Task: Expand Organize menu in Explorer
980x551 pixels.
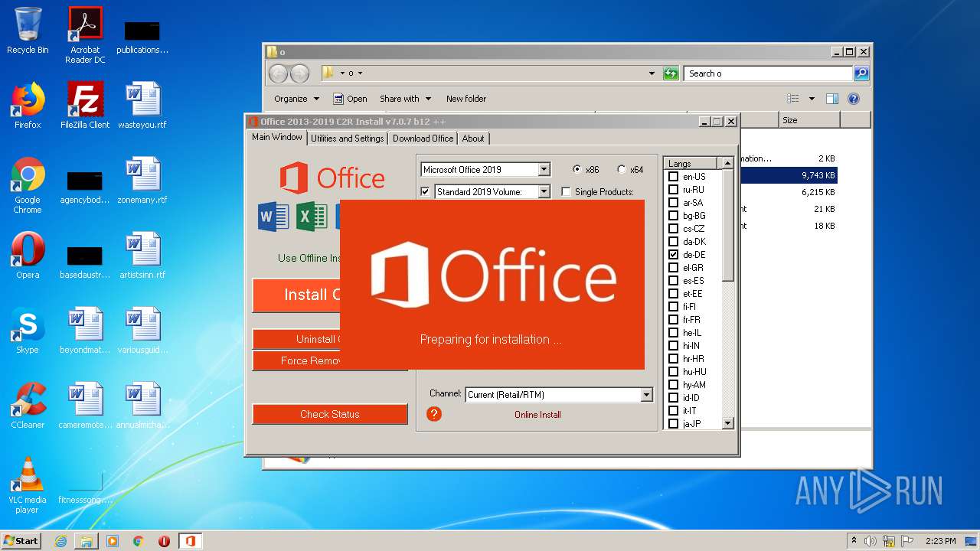Action: (x=296, y=99)
